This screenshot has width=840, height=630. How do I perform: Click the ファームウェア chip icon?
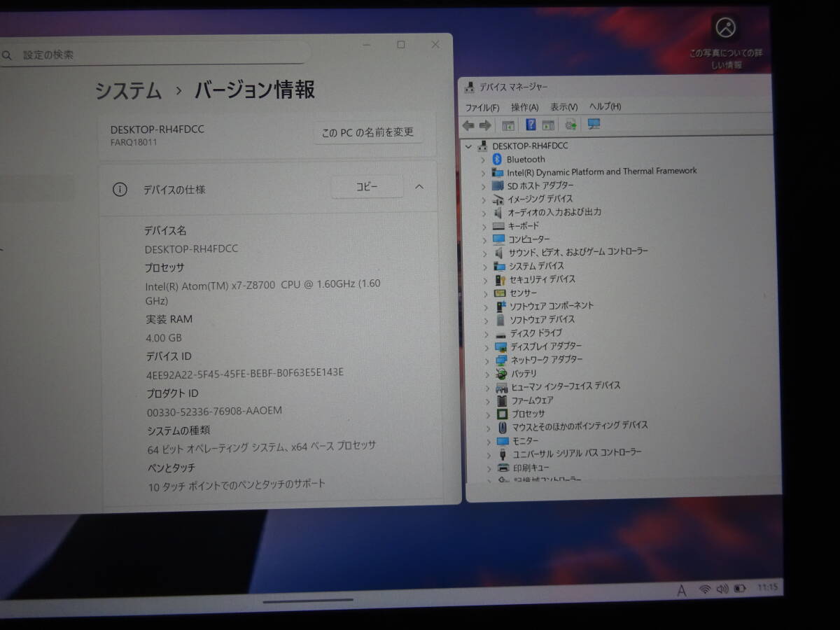(502, 400)
